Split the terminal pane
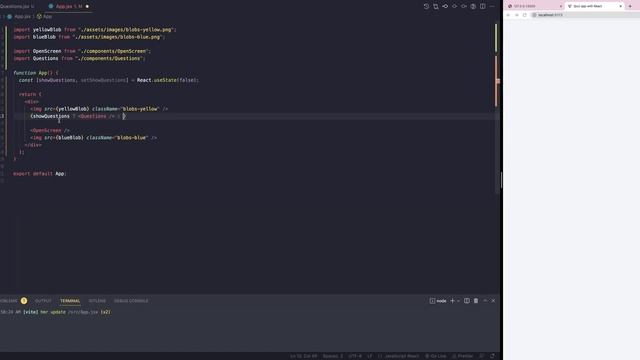Viewport: 640px width, 360px height. coord(467,301)
